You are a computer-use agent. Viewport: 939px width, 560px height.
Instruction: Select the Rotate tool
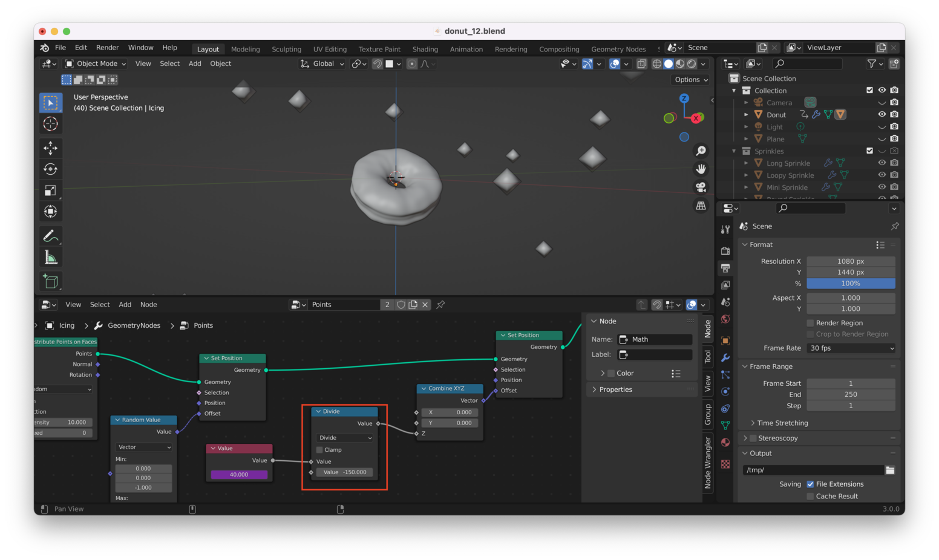(x=51, y=169)
